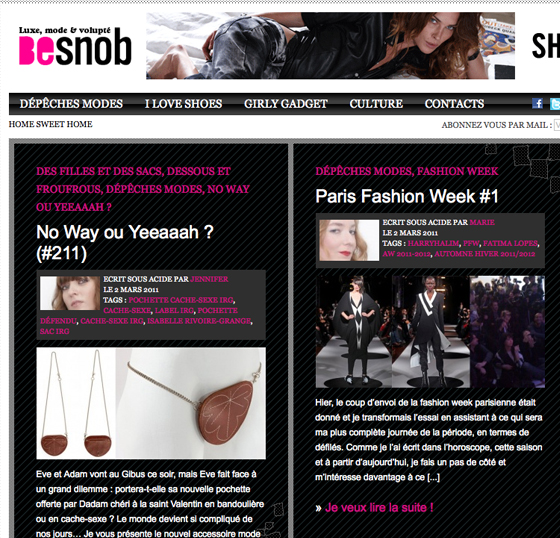
Task: Open the Culture menu item
Action: 376,104
